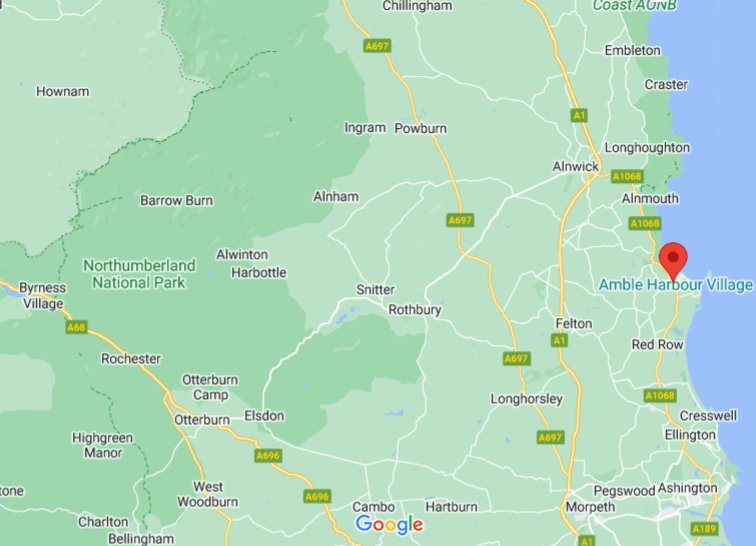Select the Coast AONB label
Image resolution: width=756 pixels, height=546 pixels.
[x=634, y=5]
